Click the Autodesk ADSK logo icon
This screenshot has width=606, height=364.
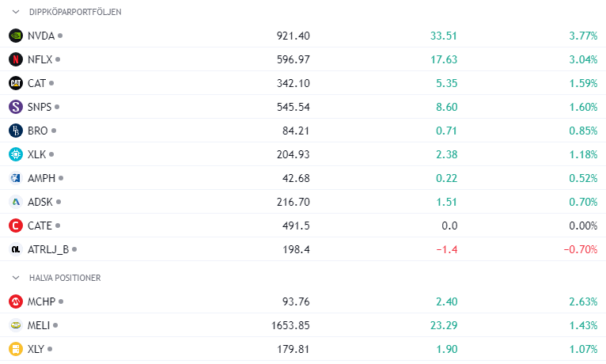(16, 202)
